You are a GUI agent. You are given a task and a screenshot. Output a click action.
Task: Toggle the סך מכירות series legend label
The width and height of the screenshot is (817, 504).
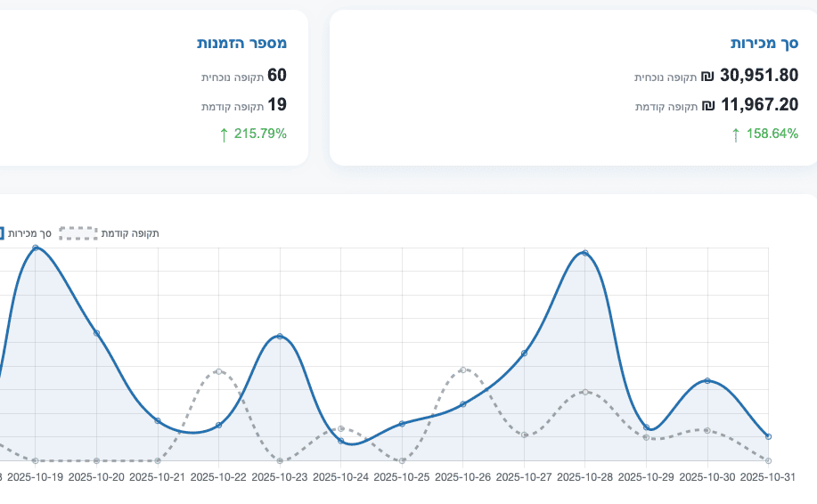click(x=29, y=233)
